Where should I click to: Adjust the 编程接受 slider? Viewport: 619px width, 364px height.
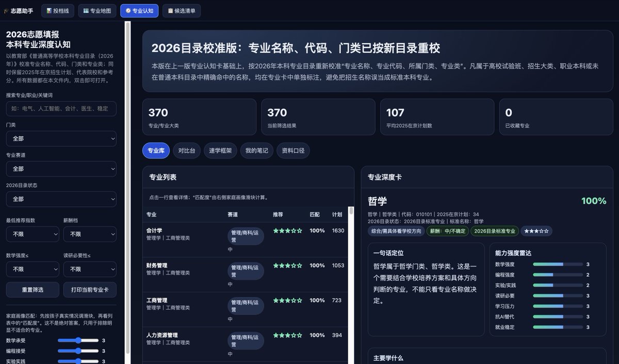pyautogui.click(x=78, y=351)
